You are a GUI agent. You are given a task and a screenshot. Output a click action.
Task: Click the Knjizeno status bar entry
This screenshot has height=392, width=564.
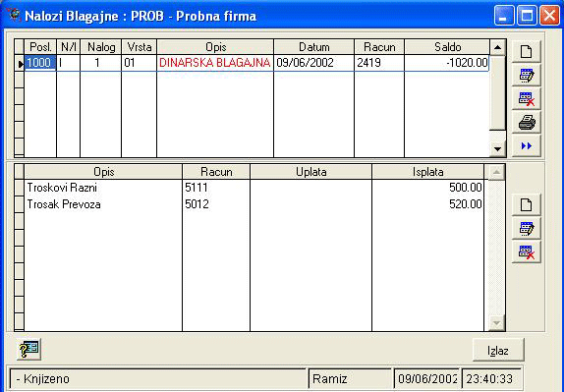(157, 378)
